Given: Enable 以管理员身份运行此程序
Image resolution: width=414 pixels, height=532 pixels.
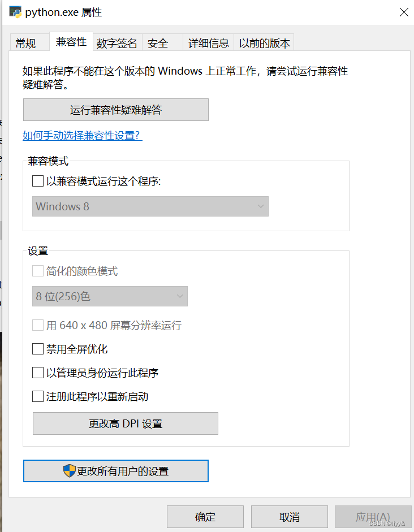Looking at the screenshot, I should pyautogui.click(x=38, y=373).
